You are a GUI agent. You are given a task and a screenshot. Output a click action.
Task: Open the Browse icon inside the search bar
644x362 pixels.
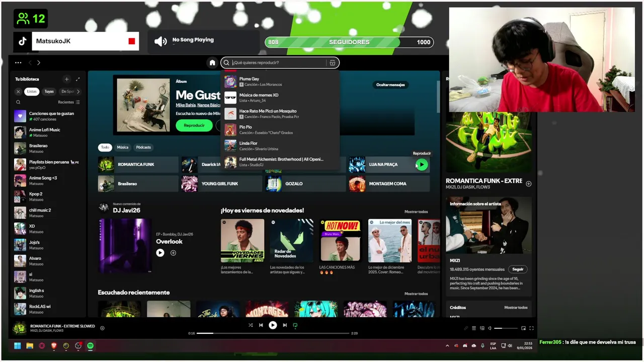tap(333, 63)
